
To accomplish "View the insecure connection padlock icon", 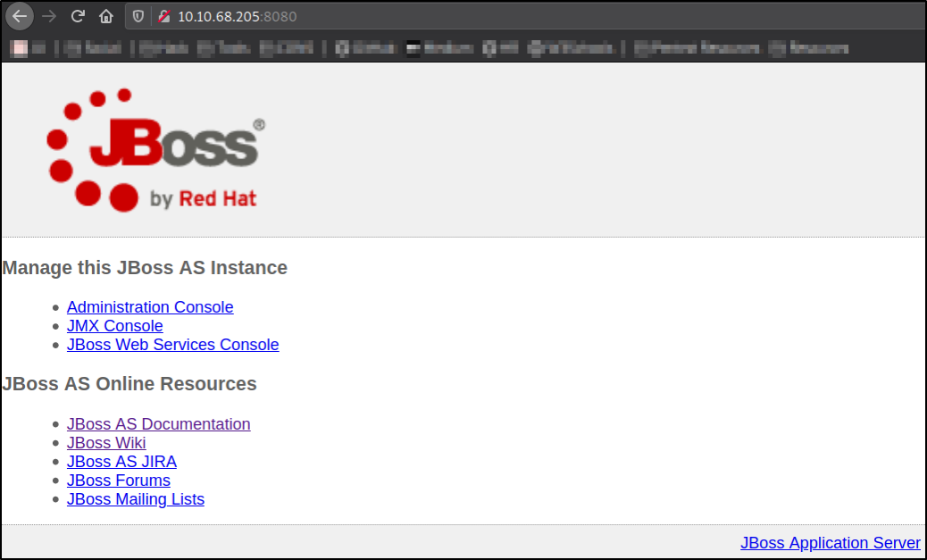I will (163, 17).
